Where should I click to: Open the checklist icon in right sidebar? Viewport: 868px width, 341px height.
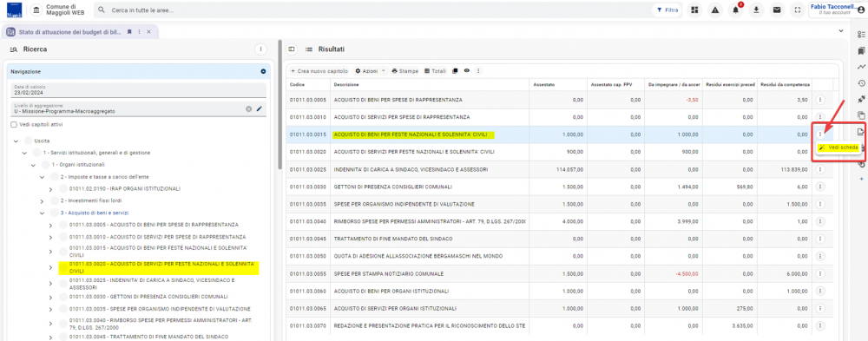click(x=861, y=35)
